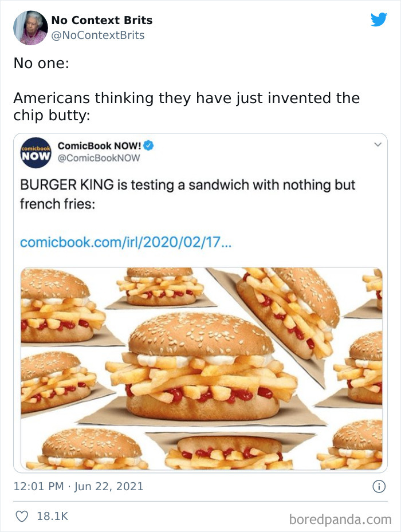Screen dimensions: 401x532
Task: Click the blue checkmark next to ComicBook NOW!
Action: [x=149, y=146]
